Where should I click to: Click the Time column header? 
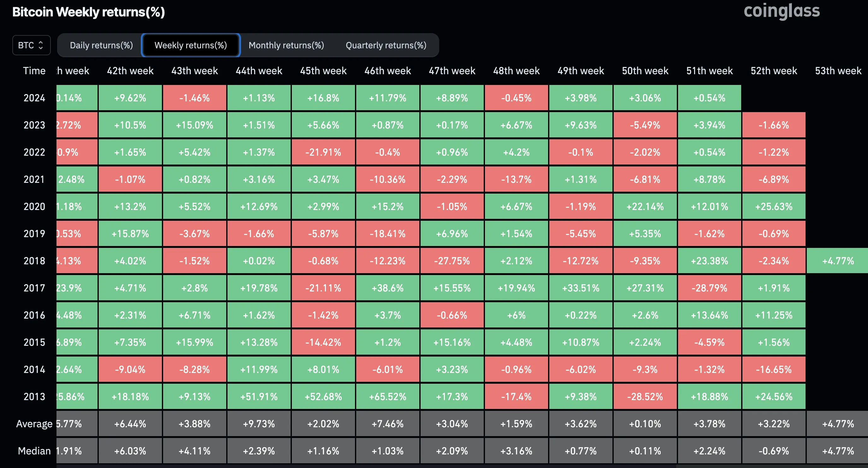click(34, 71)
